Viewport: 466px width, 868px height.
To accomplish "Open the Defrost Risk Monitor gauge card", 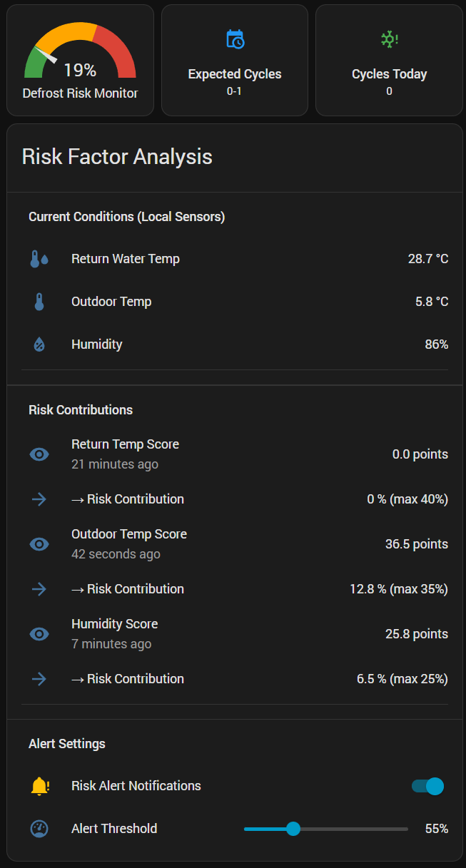I will tap(80, 61).
